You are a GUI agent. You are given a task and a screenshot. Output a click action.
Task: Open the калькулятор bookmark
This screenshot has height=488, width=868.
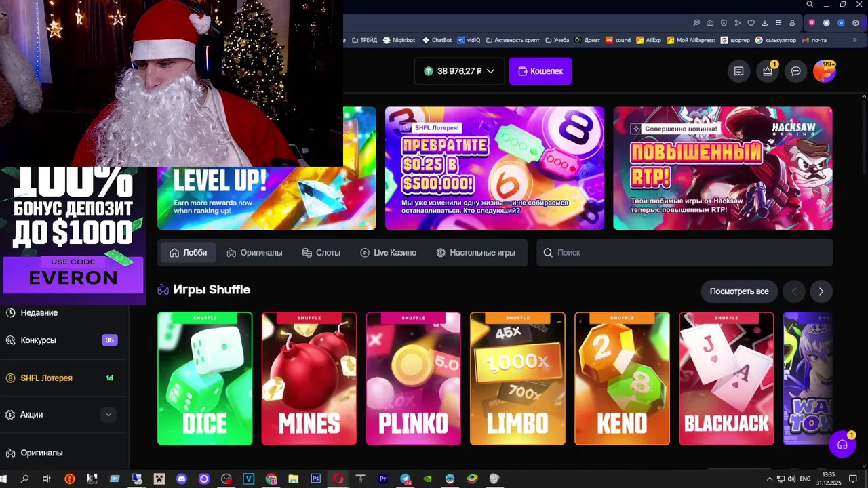click(776, 40)
